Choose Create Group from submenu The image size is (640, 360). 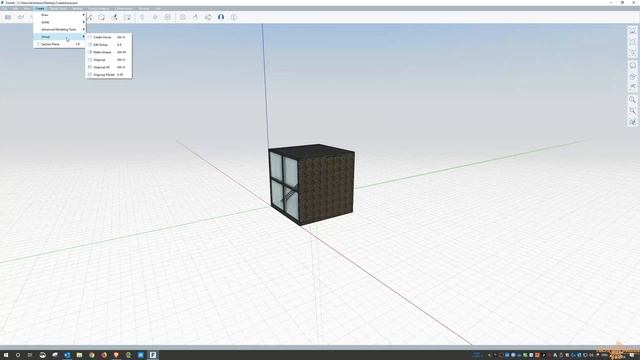pos(109,37)
